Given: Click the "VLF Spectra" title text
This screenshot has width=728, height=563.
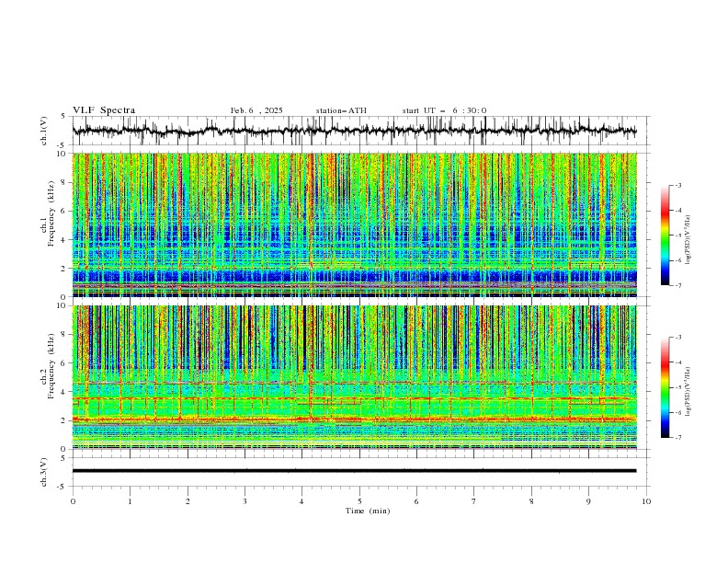Looking at the screenshot, I should [x=104, y=110].
